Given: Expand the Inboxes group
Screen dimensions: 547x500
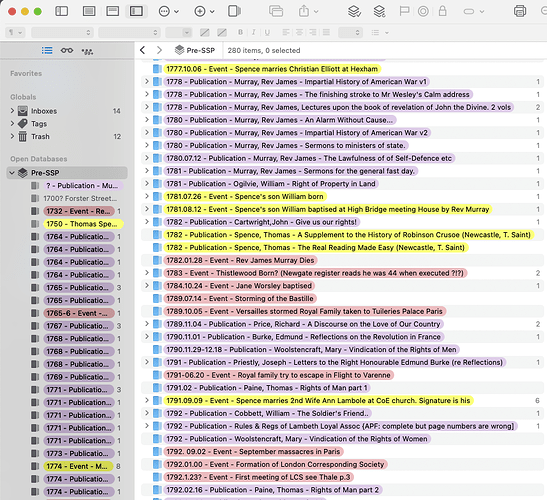Looking at the screenshot, I should (x=12, y=111).
